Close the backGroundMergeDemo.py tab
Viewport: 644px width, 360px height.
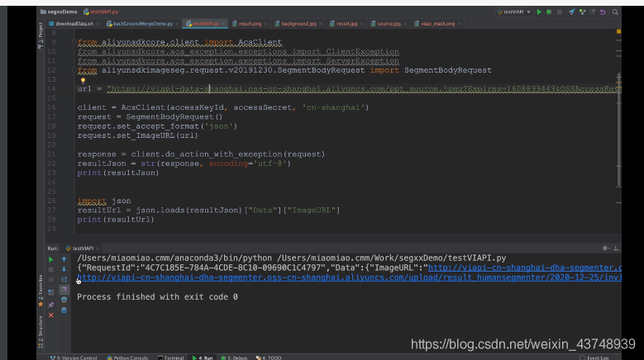pos(177,24)
